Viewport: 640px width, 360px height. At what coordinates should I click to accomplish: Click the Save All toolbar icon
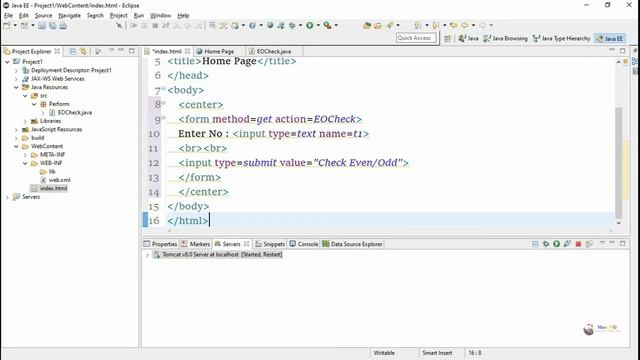(x=53, y=25)
